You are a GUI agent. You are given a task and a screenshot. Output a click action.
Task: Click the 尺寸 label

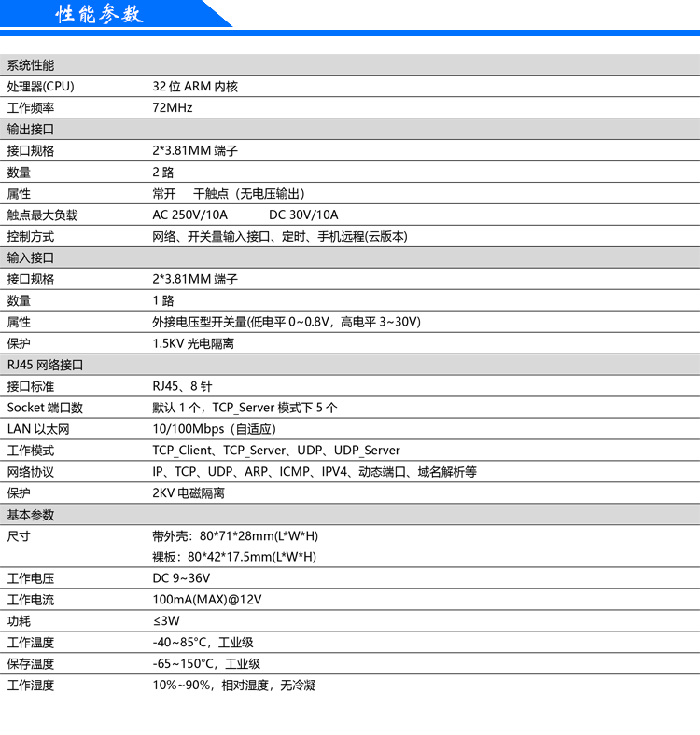pyautogui.click(x=19, y=536)
